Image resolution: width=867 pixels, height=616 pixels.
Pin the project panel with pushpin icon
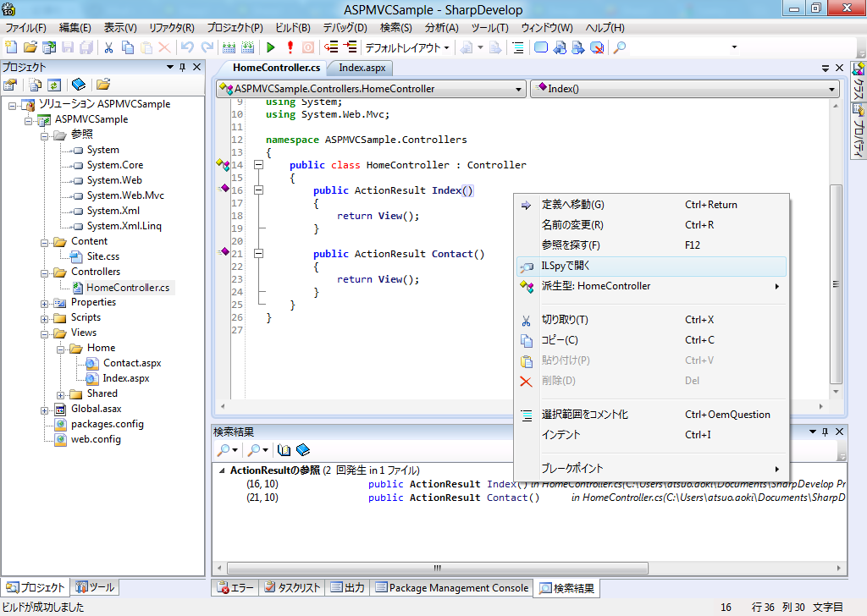click(183, 67)
